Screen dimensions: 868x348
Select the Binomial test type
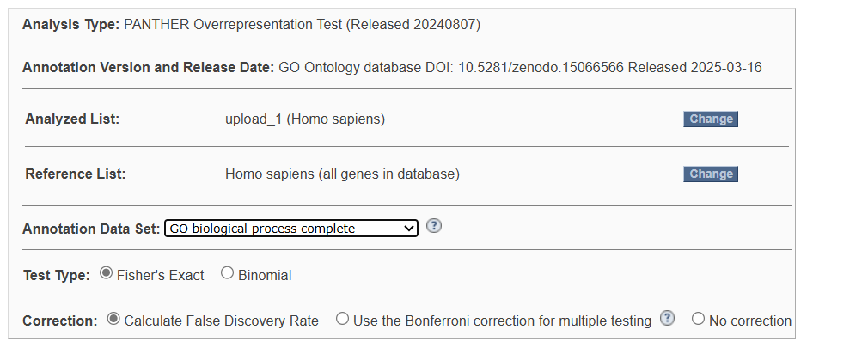tap(227, 272)
